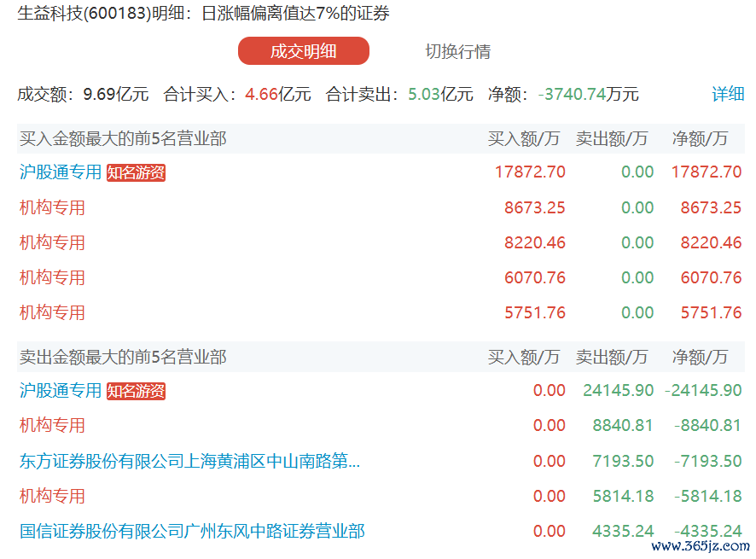Open 沪股通专用 in the sell list
The image size is (756, 559).
pyautogui.click(x=61, y=390)
